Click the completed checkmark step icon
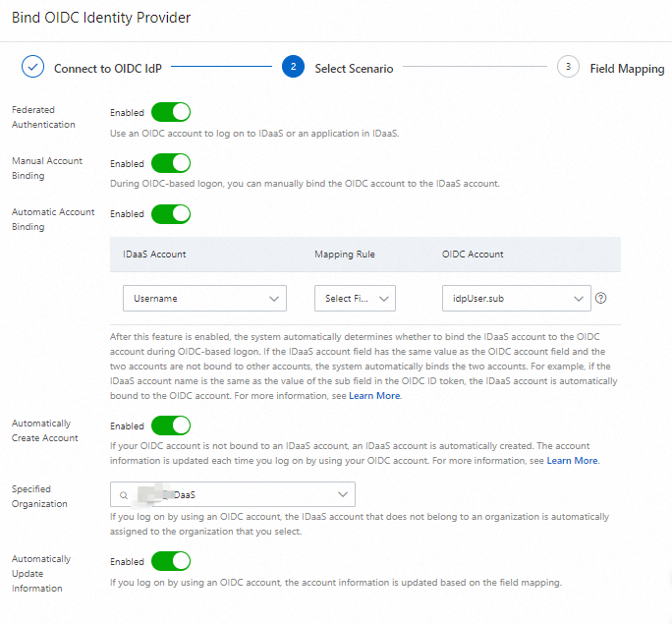The image size is (672, 624). click(x=32, y=67)
